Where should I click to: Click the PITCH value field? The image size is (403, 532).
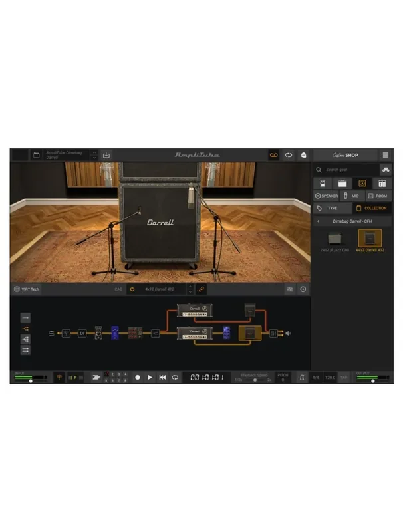[x=283, y=380]
